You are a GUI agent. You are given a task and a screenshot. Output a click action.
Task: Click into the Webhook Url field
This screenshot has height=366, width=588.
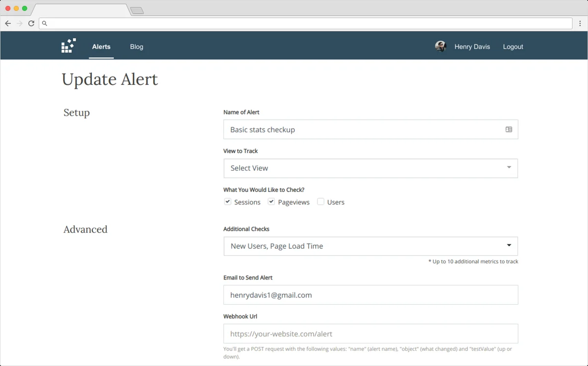370,334
